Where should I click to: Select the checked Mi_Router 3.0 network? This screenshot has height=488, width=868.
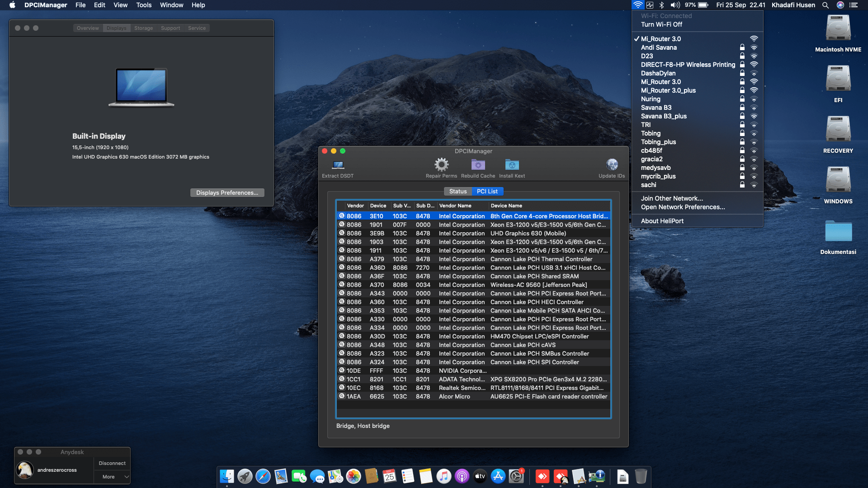660,39
